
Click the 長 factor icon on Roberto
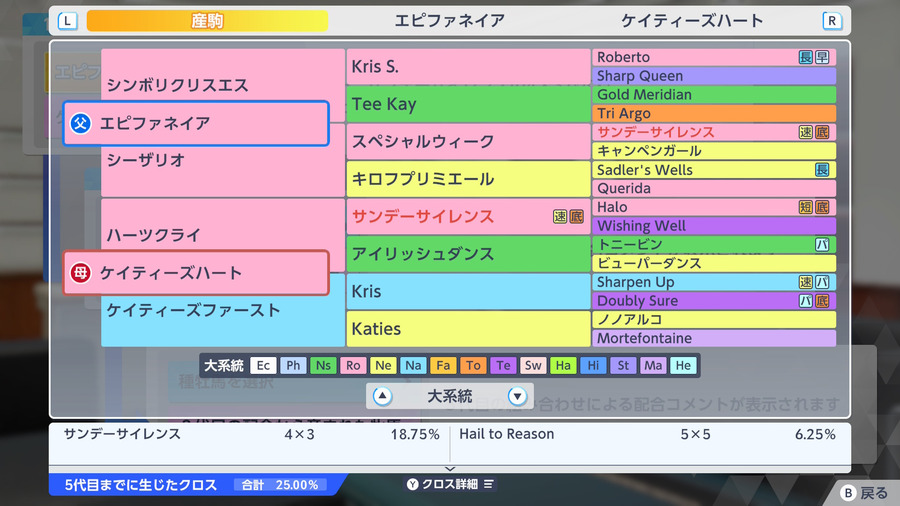click(x=806, y=57)
